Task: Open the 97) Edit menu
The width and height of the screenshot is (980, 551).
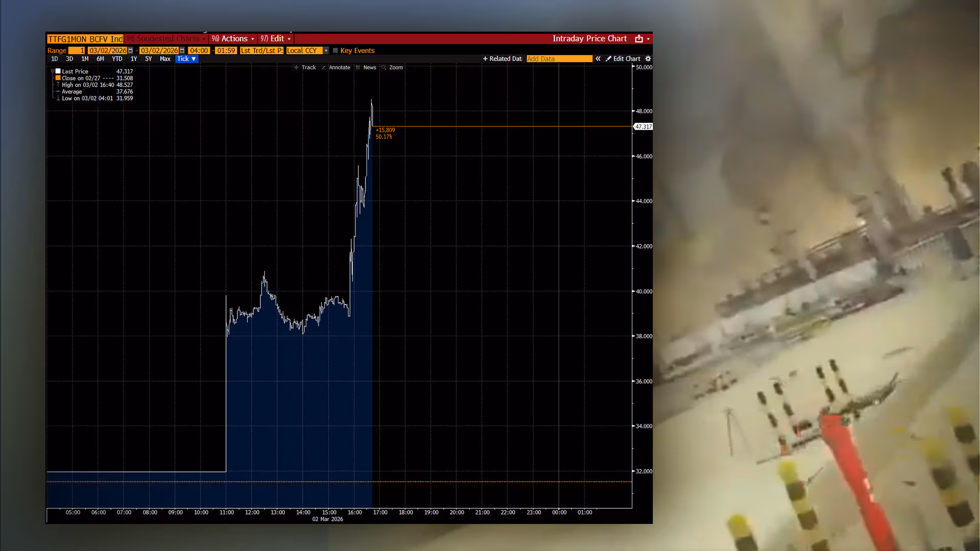Action: 275,39
